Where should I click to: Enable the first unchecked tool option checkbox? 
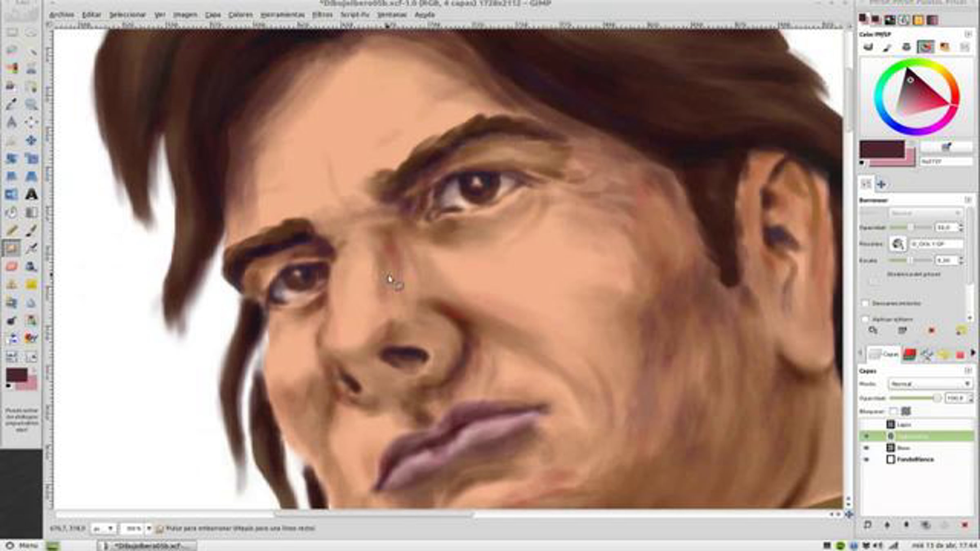[x=865, y=303]
